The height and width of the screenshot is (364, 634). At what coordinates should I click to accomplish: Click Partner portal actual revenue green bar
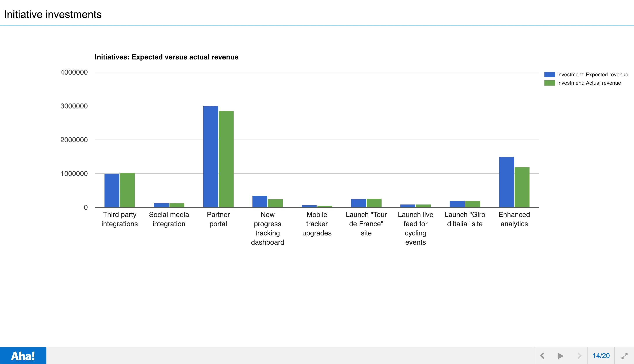(x=226, y=159)
